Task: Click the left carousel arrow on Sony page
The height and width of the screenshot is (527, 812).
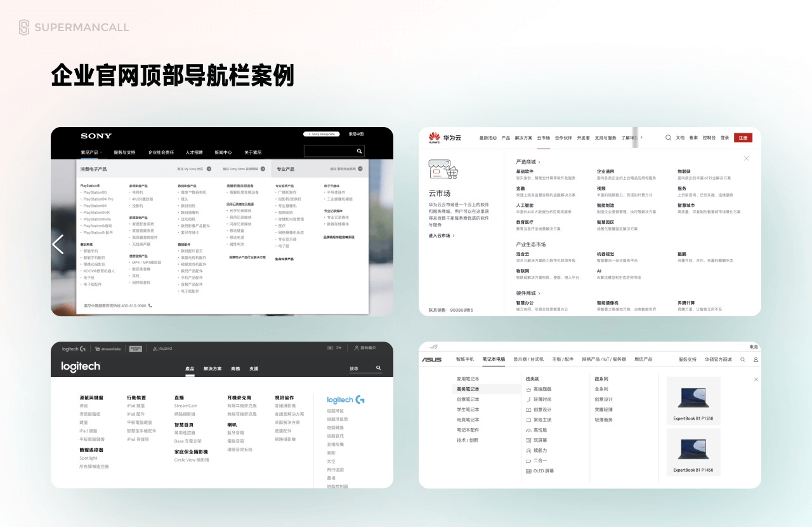Action: click(x=58, y=244)
